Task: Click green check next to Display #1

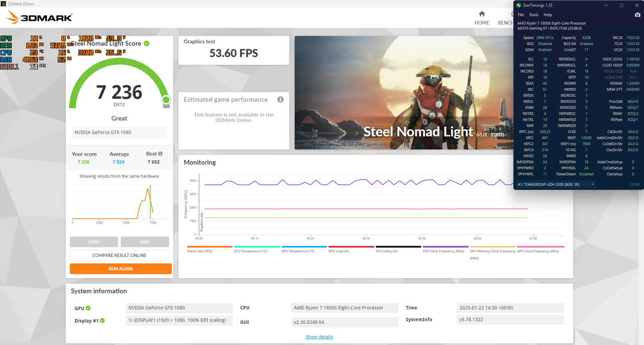Action: point(102,320)
